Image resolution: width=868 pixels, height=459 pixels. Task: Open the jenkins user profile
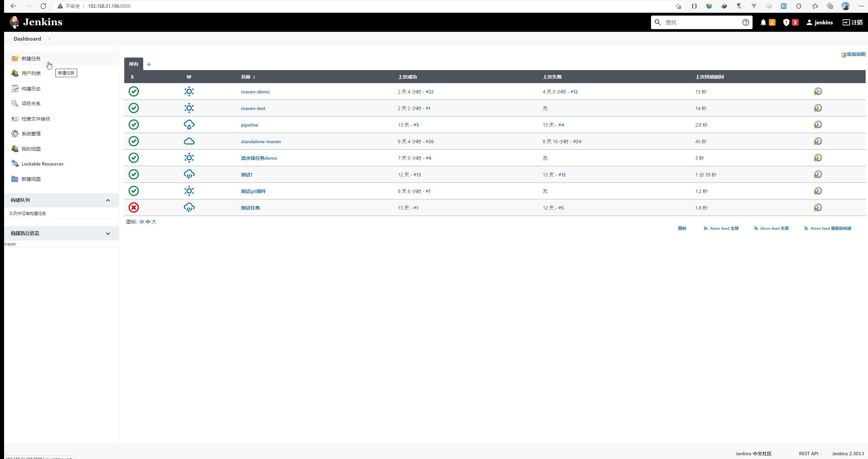[819, 22]
